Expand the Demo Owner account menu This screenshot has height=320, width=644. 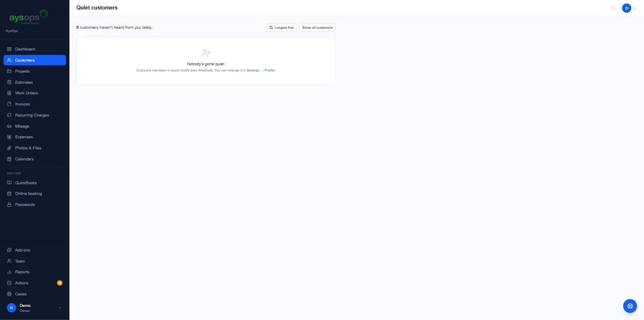34,308
